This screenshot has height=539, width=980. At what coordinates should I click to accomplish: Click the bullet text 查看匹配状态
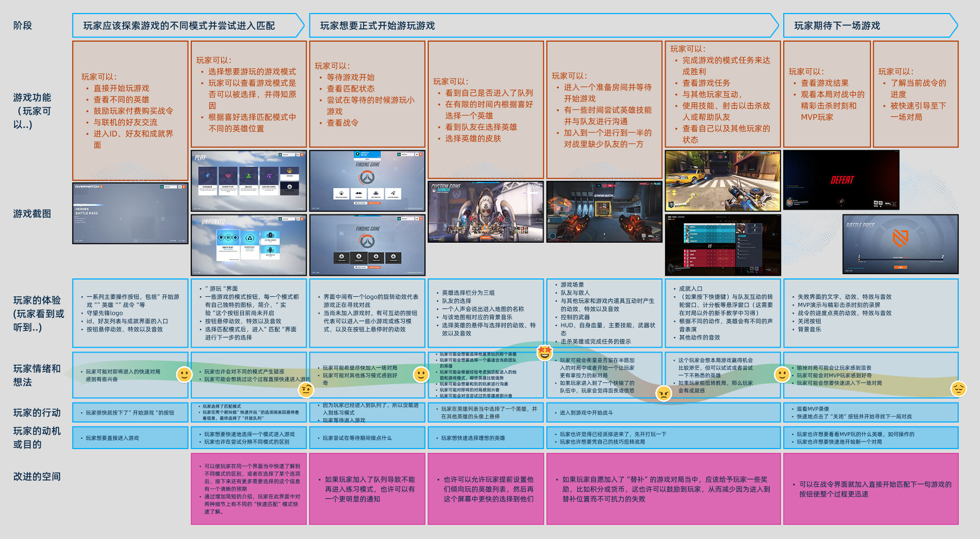(351, 89)
